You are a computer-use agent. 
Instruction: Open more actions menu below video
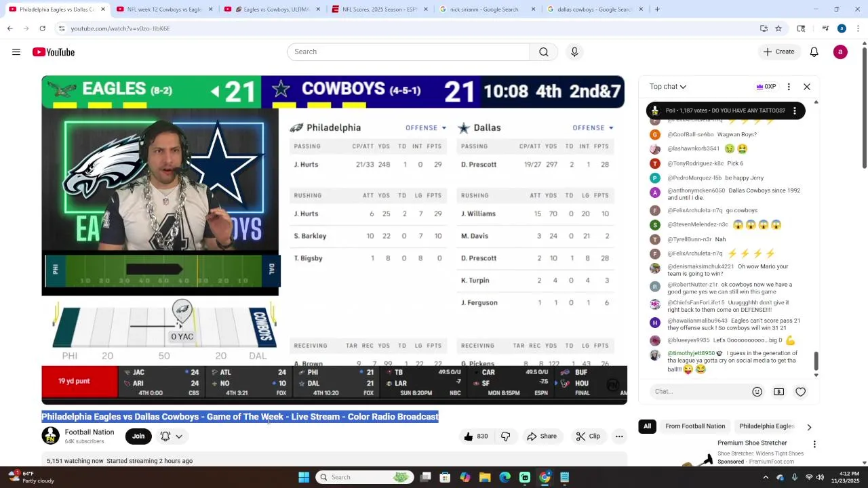(619, 436)
